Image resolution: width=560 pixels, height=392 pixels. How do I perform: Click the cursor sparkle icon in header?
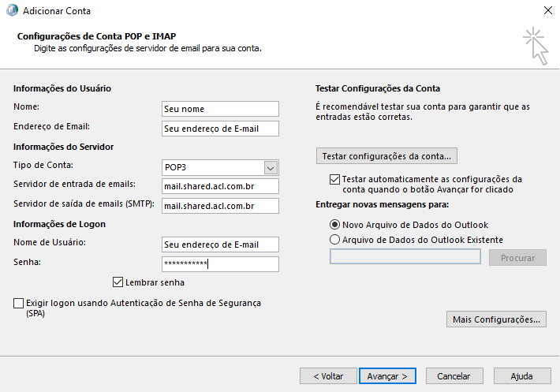pos(536,45)
